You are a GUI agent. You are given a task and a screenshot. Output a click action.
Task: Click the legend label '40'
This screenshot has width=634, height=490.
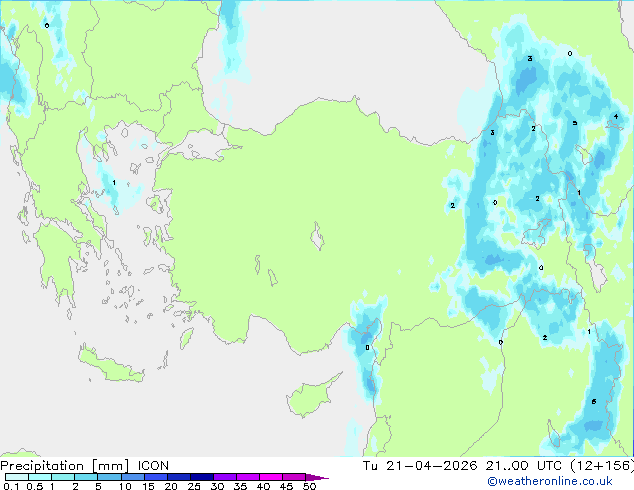click(263, 486)
